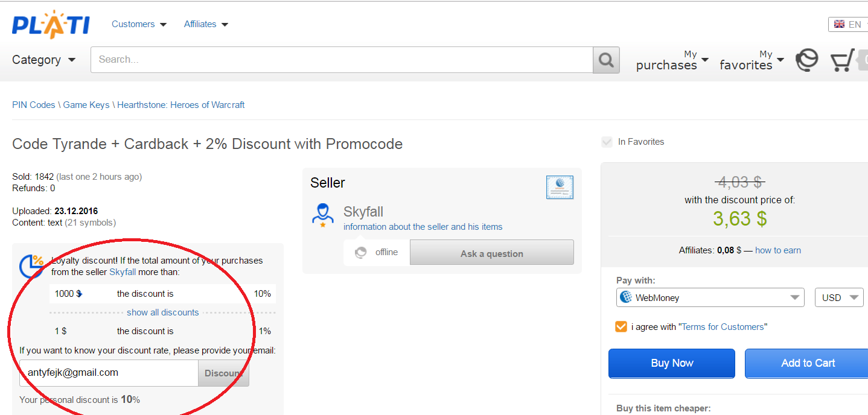Viewport: 868px width, 415px height.
Task: Toggle the In Favorites checkbox
Action: point(607,142)
